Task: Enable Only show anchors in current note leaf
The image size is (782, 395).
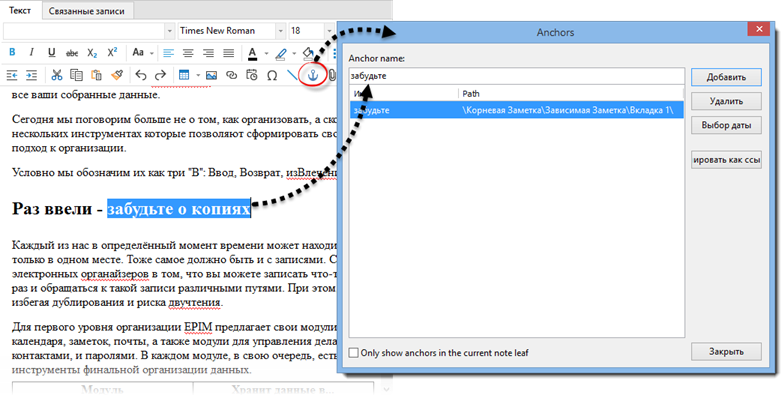Action: click(354, 353)
